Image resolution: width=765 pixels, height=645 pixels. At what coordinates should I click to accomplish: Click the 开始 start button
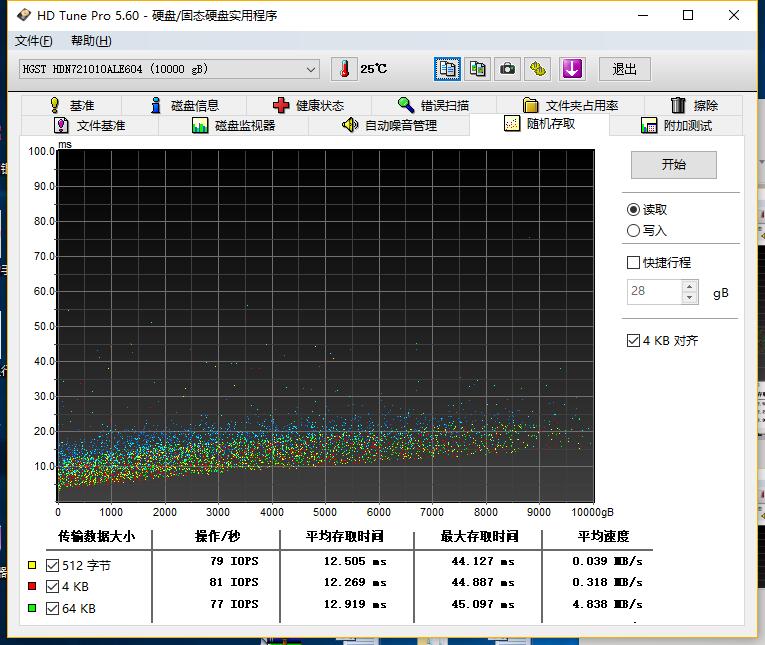pyautogui.click(x=674, y=164)
